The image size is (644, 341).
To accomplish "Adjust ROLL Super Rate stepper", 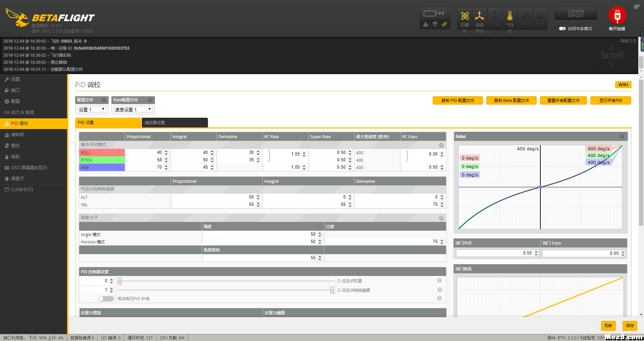I will pos(350,153).
